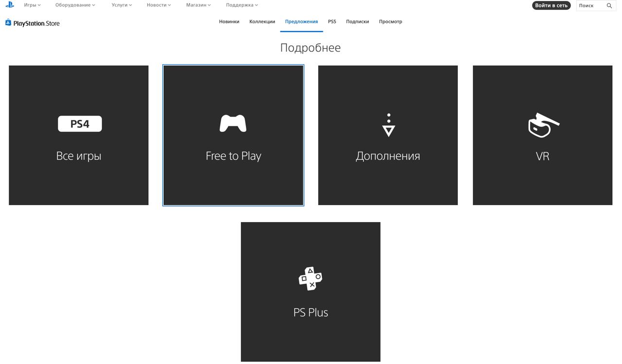Screen dimensions: 622x364
Task: Open the Просмотр tab
Action: pos(390,21)
